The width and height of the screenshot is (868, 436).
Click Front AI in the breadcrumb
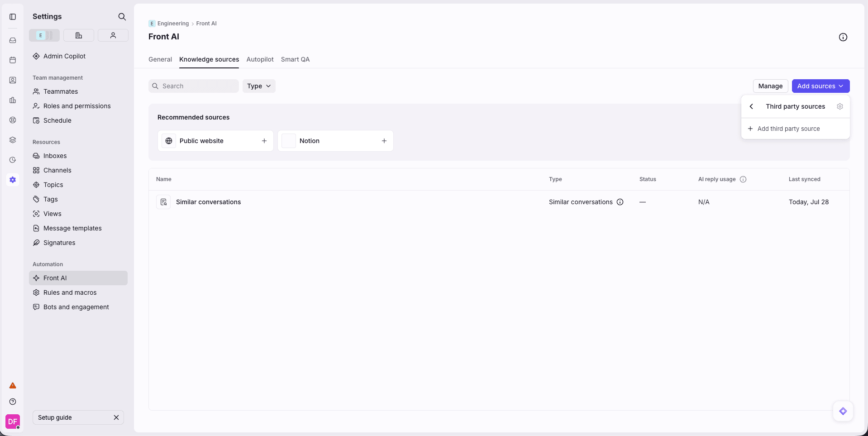pyautogui.click(x=206, y=24)
